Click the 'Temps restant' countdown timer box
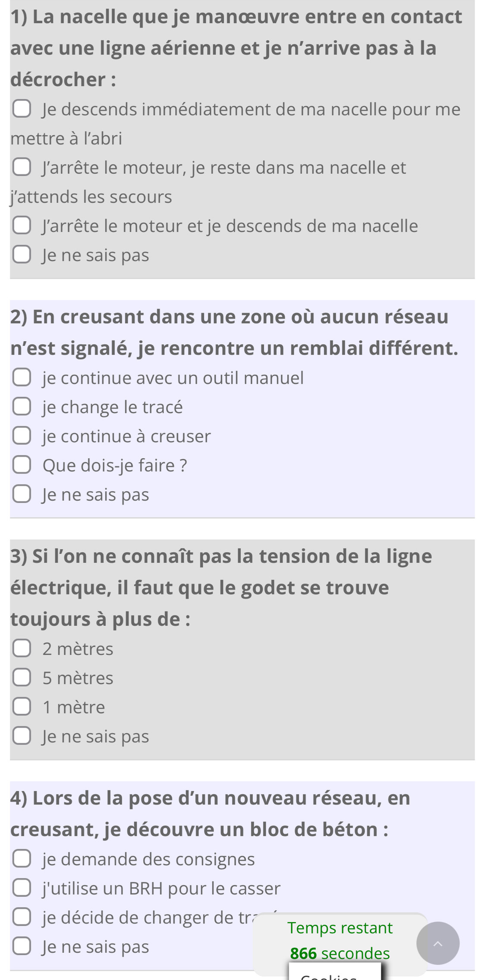The width and height of the screenshot is (494, 980). (x=340, y=940)
